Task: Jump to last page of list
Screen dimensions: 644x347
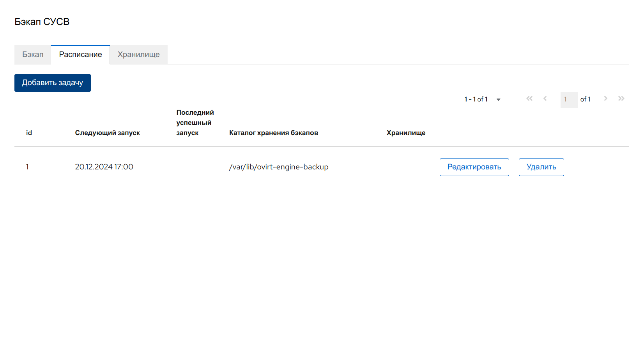Action: 621,99
